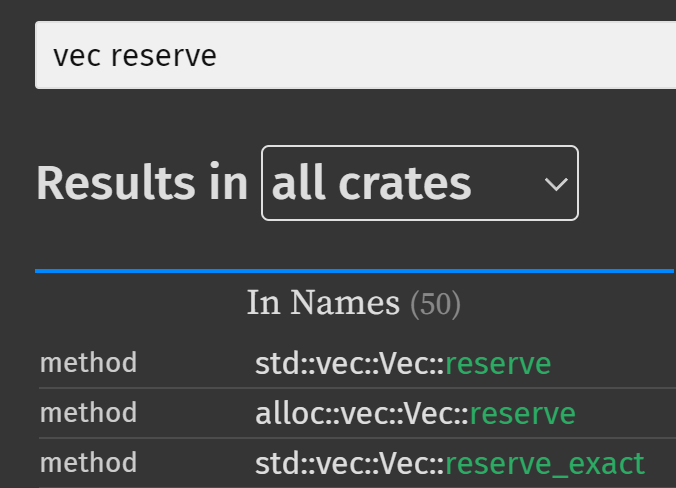The image size is (676, 488).
Task: Click green "reserve" in the first std result
Action: pos(498,363)
